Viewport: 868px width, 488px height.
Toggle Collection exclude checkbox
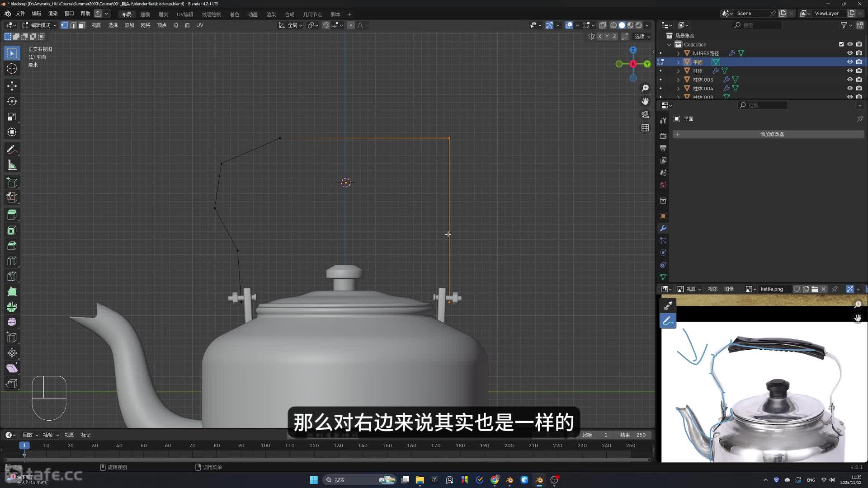point(841,44)
